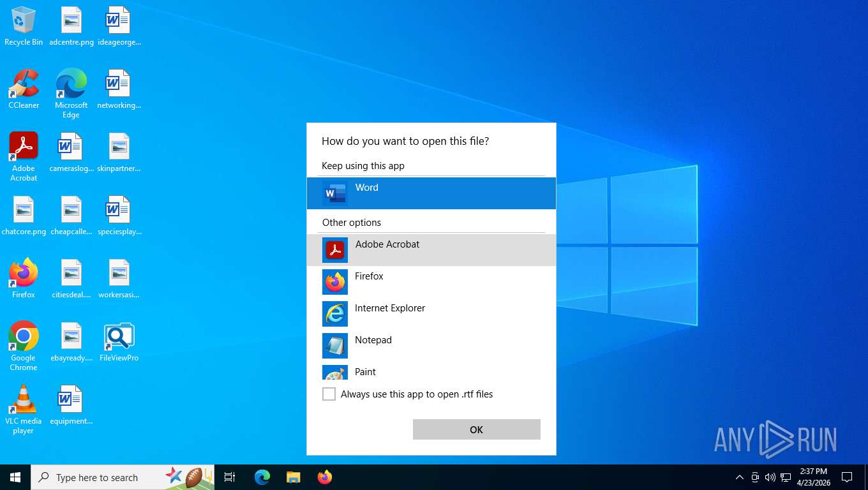The height and width of the screenshot is (490, 868).
Task: Open Task View from the taskbar
Action: pos(230,477)
